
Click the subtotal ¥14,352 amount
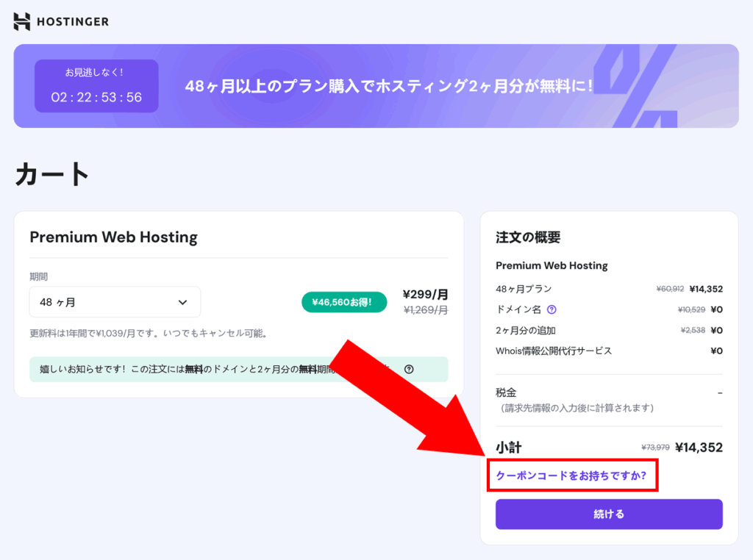699,448
